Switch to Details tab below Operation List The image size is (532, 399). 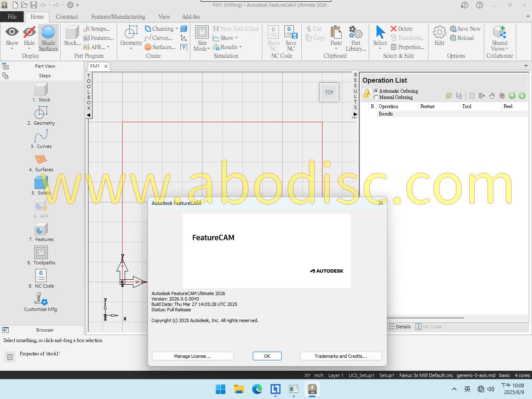[400, 327]
